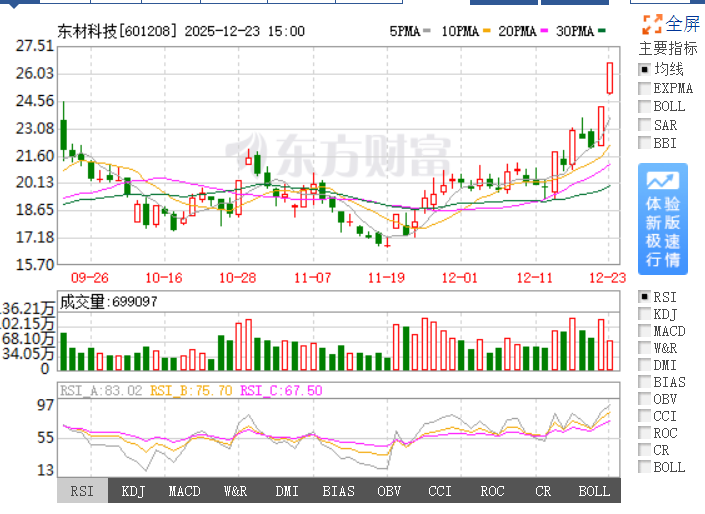Click the 5PMA legend label
The height and width of the screenshot is (514, 705).
tap(405, 31)
